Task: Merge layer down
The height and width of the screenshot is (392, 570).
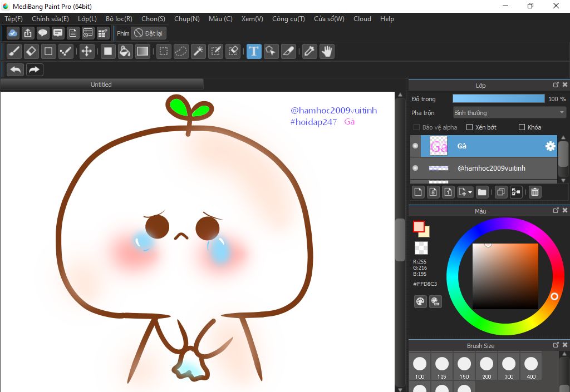Action: click(516, 192)
